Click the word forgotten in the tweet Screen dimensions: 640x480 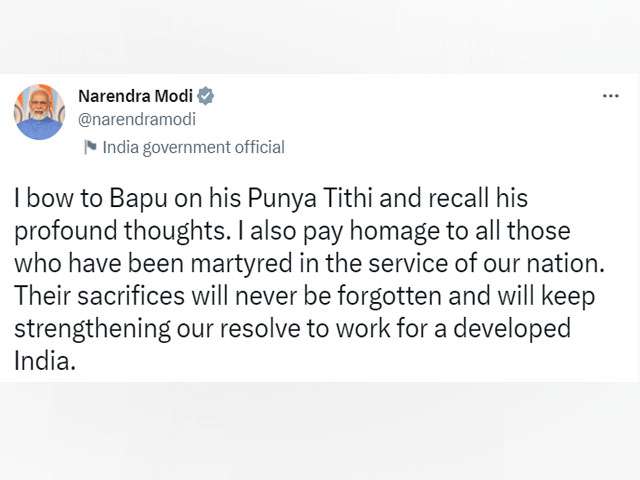coord(389,297)
